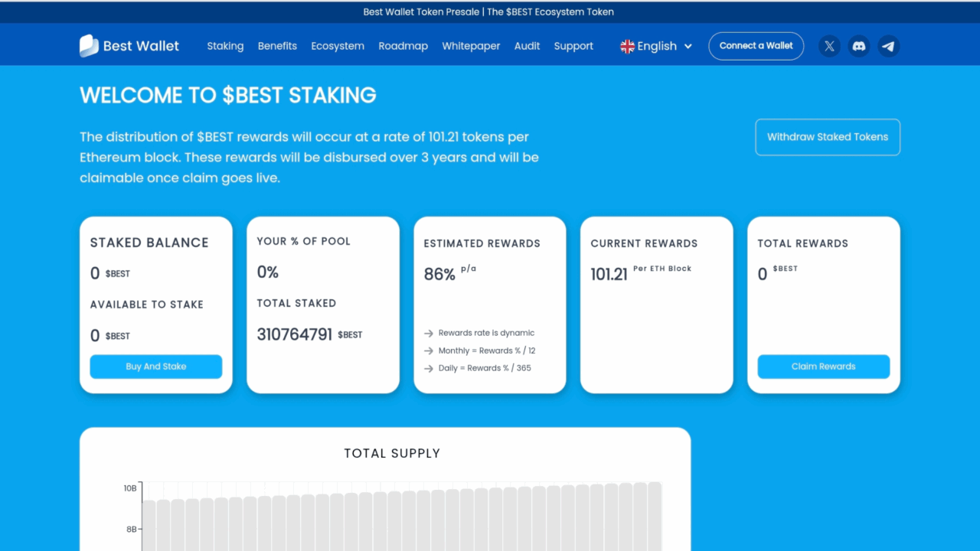Click the chevron next to English
Viewport: 980px width, 551px height.
tap(688, 47)
